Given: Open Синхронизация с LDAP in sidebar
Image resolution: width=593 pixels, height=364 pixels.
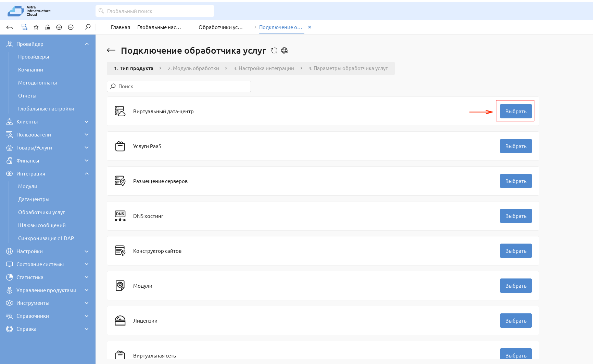Looking at the screenshot, I should tap(46, 238).
